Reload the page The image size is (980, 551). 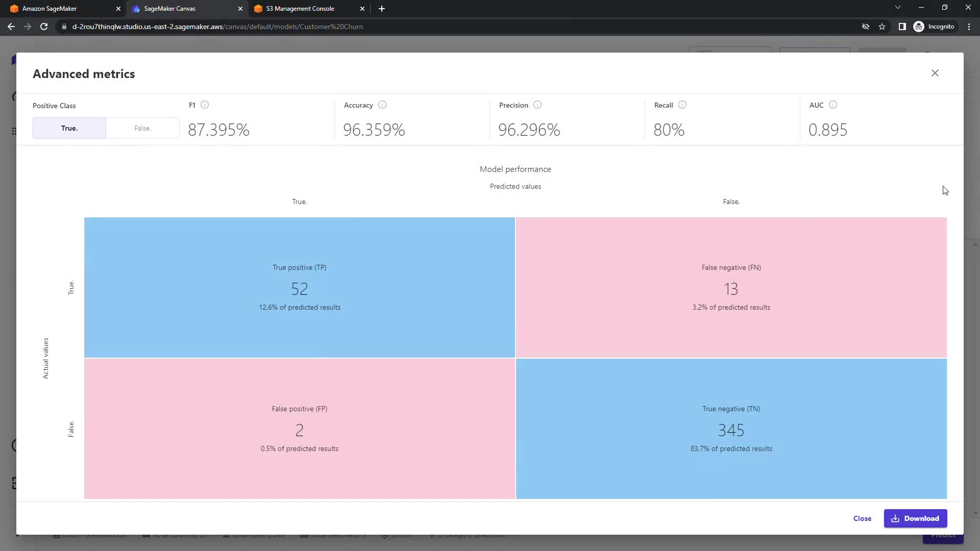click(x=44, y=27)
